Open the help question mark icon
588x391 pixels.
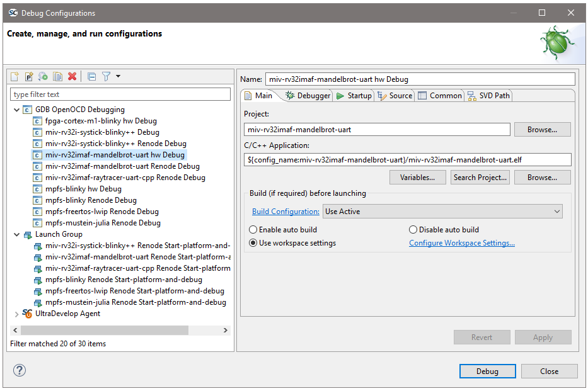tap(20, 370)
